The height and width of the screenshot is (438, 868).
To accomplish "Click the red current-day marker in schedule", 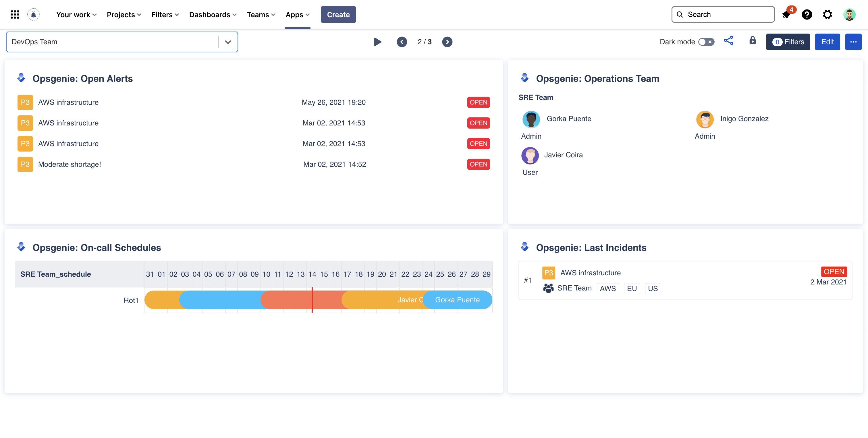I will [x=312, y=300].
